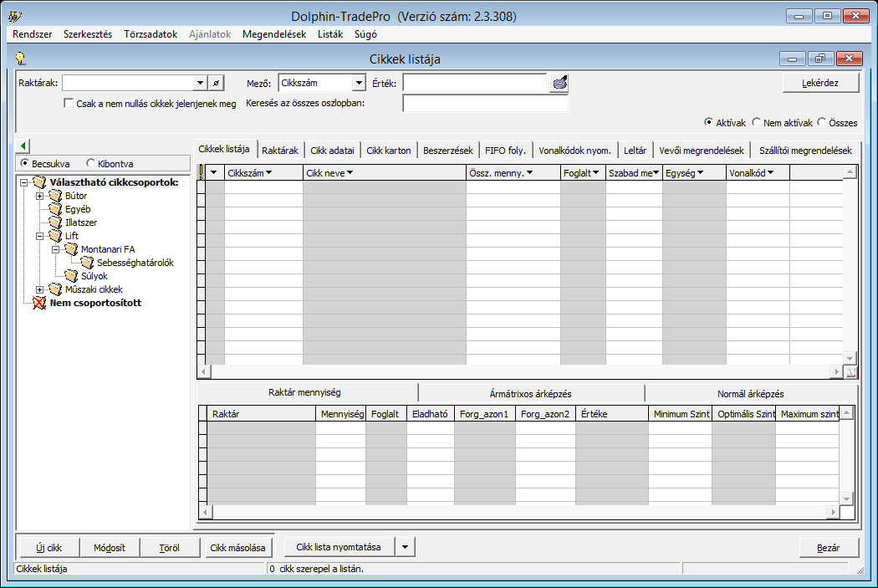Screen dimensions: 878x588
Task: Click the lightbulb icon in Cikkek listája title
Action: tap(21, 59)
